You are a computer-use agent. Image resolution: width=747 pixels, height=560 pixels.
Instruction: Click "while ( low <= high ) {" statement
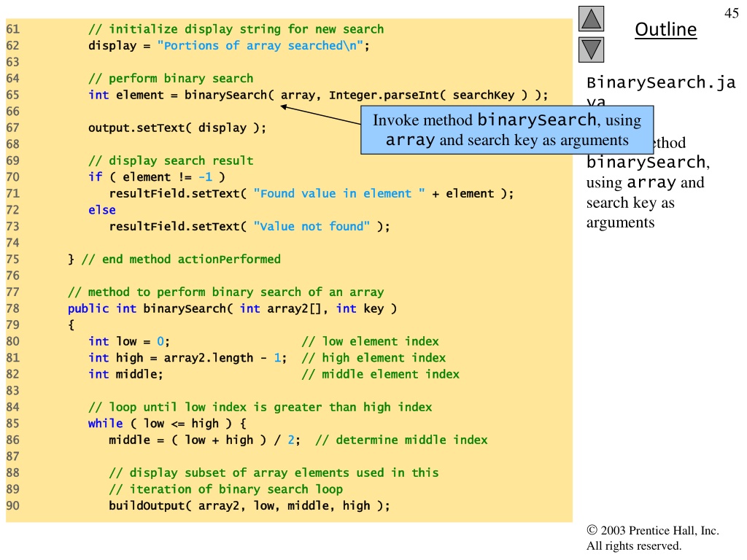[167, 424]
